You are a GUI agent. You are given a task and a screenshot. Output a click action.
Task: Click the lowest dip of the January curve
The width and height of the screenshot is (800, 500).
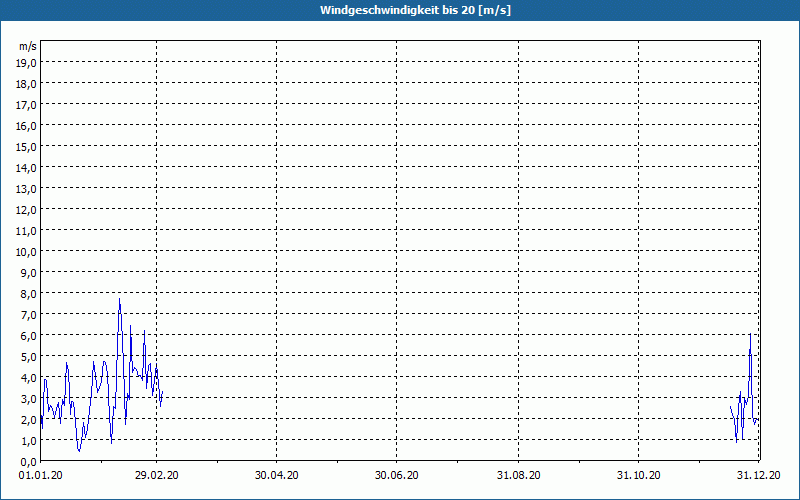click(79, 451)
